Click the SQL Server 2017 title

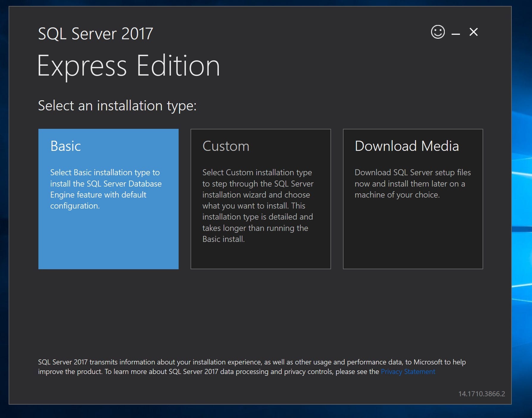click(95, 34)
